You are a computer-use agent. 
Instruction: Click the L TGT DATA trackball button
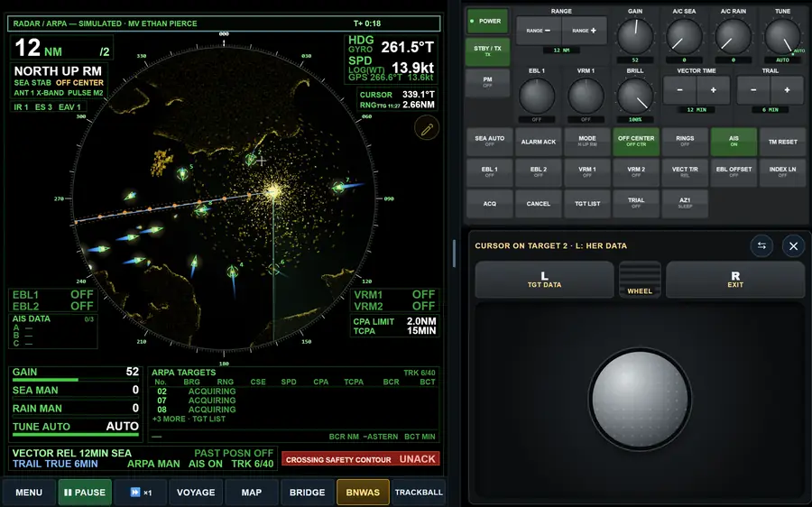[544, 279]
